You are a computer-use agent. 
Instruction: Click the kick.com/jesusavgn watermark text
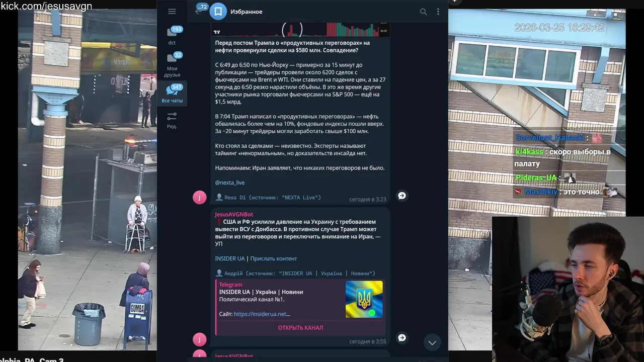pyautogui.click(x=46, y=6)
